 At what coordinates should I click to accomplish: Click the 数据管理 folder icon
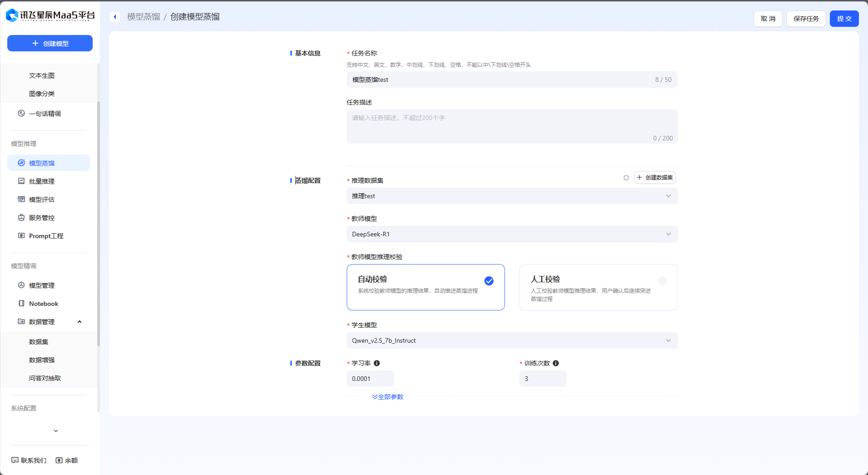point(21,322)
